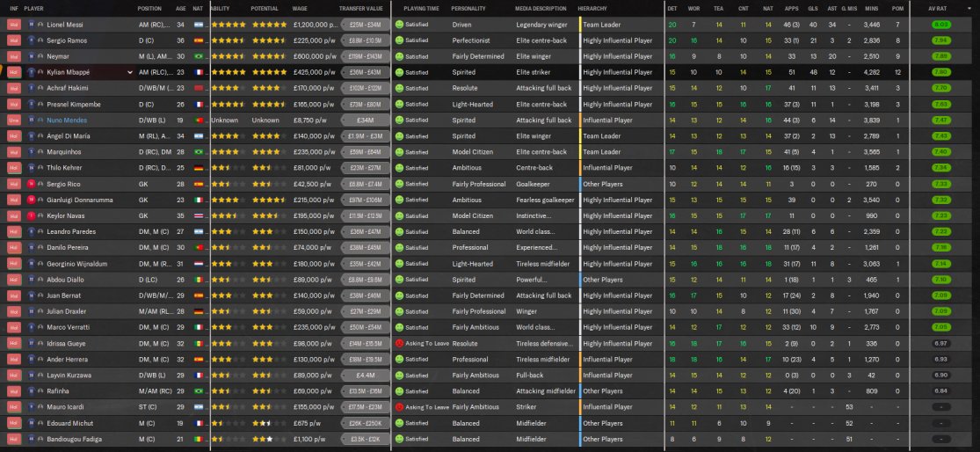Click the Brazil flag in Neymar's row

(x=198, y=56)
